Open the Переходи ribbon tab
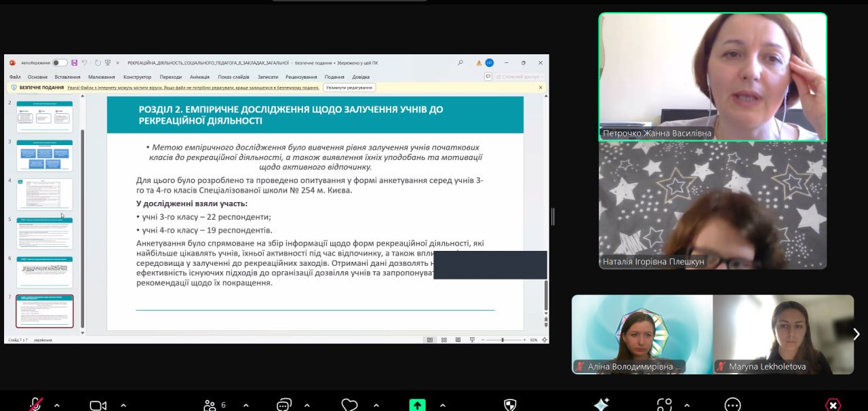The width and height of the screenshot is (868, 411). [171, 77]
